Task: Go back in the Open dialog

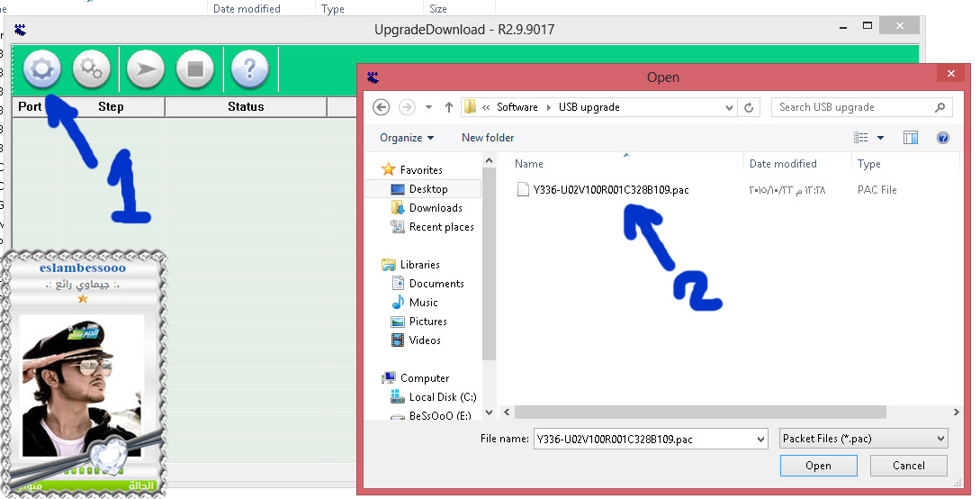Action: pos(382,107)
